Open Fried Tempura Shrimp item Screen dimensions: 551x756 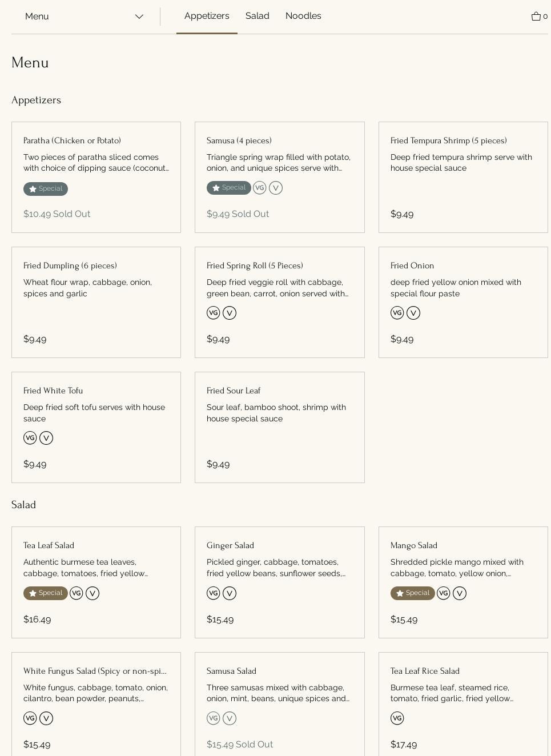point(462,177)
